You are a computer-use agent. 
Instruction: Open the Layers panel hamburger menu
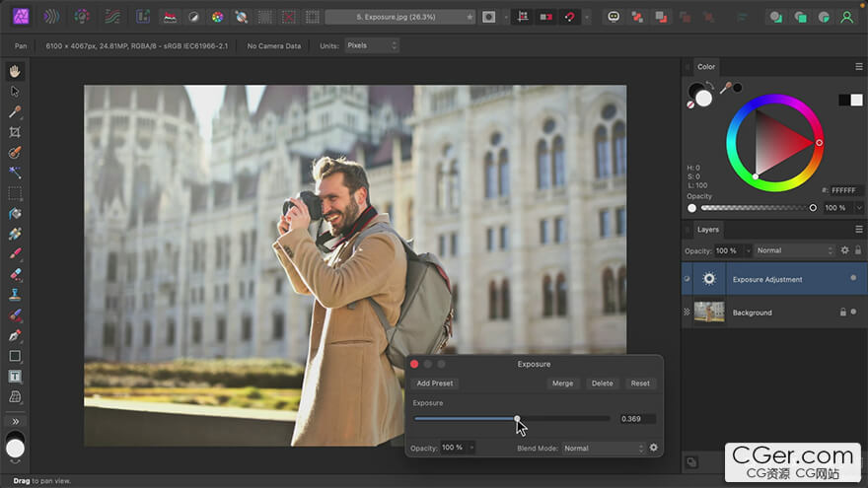coord(858,230)
